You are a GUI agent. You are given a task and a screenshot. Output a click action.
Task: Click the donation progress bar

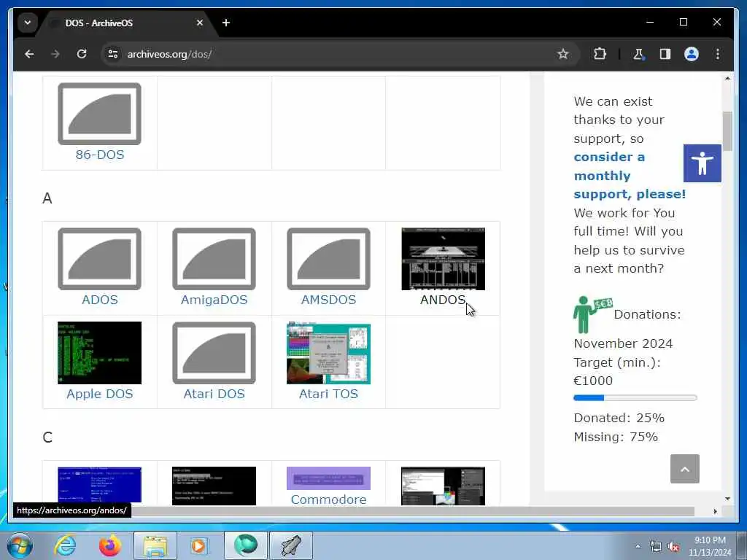coord(635,397)
